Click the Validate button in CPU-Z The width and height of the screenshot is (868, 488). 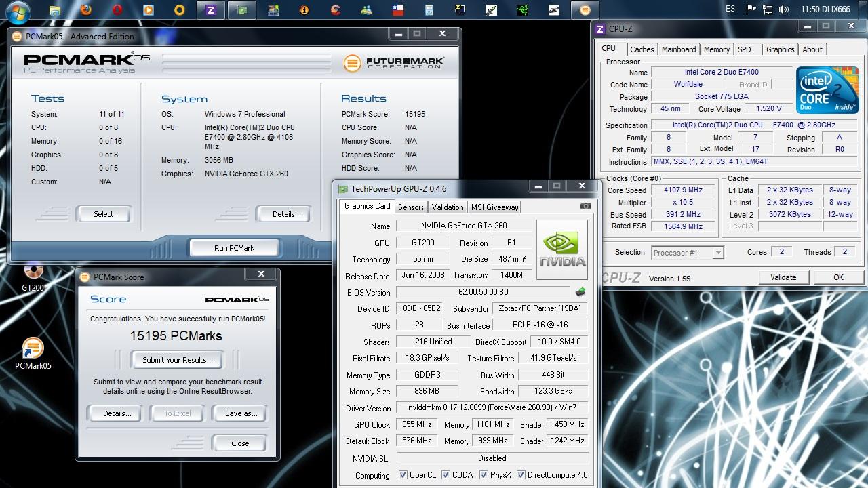(x=783, y=277)
